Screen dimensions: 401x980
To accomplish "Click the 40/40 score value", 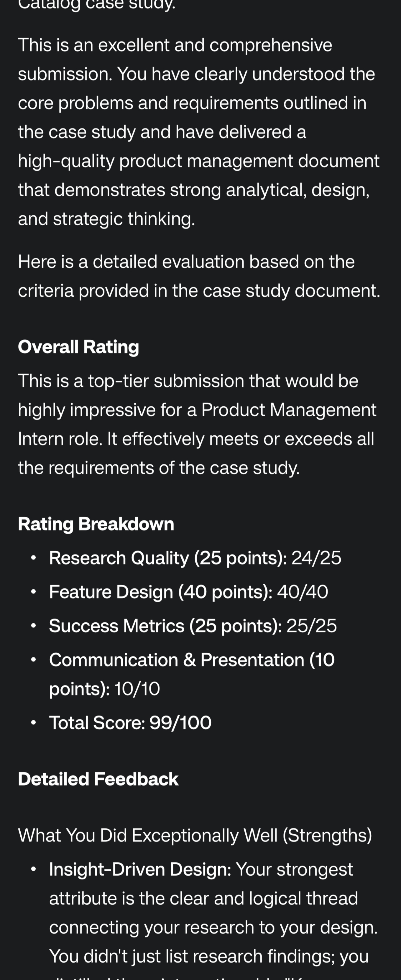I will click(303, 592).
